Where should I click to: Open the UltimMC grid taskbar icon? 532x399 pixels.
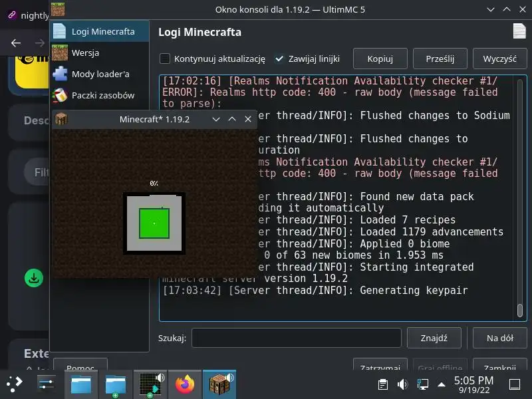150,384
